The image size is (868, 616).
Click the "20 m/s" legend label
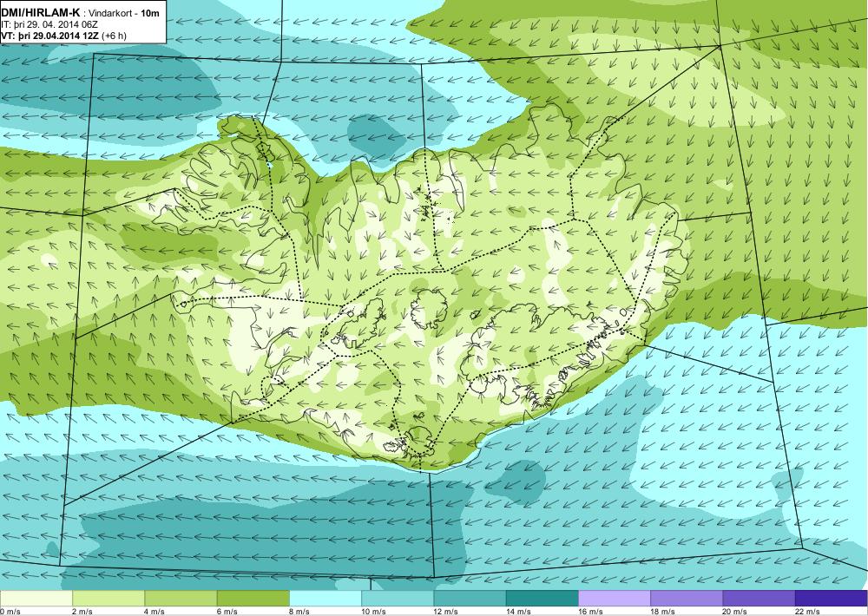735,612
